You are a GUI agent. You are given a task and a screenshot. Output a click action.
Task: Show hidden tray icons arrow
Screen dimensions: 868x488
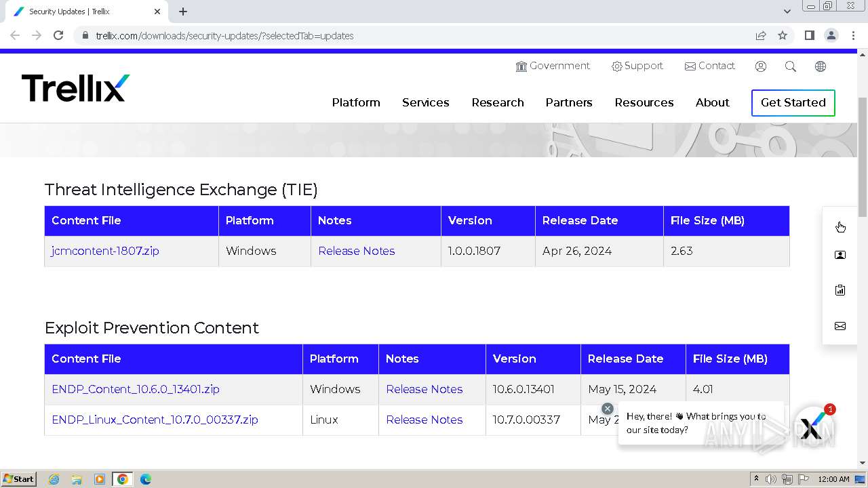[x=756, y=479]
